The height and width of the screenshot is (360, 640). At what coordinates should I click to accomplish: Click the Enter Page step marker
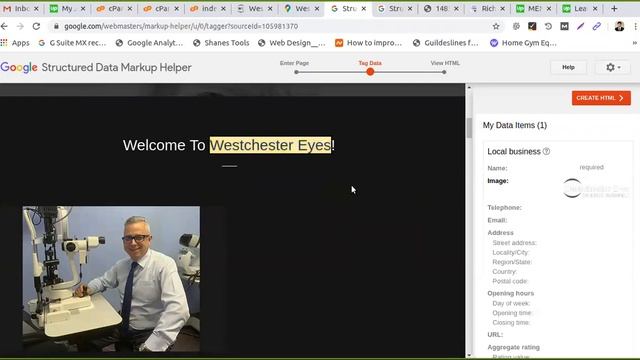coord(296,72)
